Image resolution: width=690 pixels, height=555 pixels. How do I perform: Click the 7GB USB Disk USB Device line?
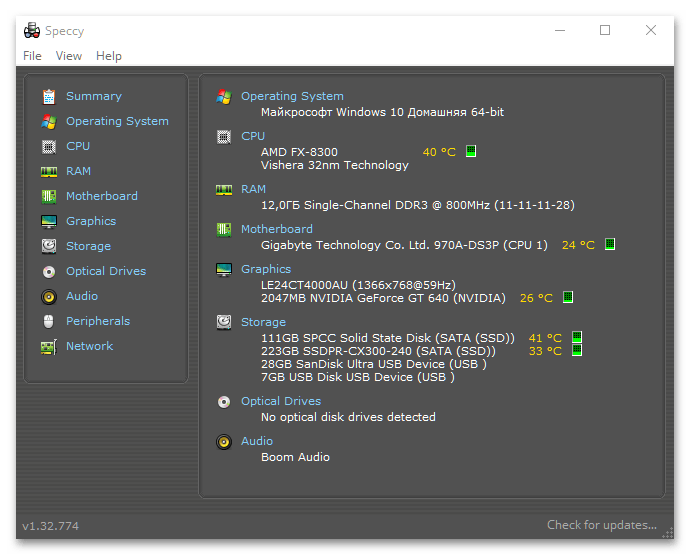click(x=358, y=377)
